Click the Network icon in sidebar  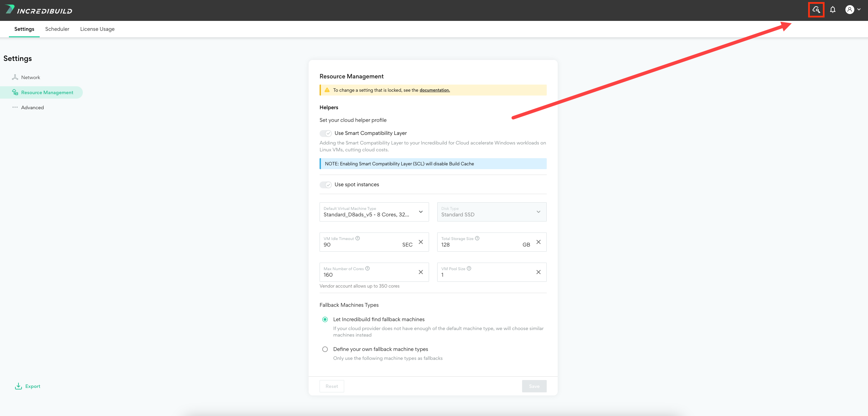tap(15, 77)
